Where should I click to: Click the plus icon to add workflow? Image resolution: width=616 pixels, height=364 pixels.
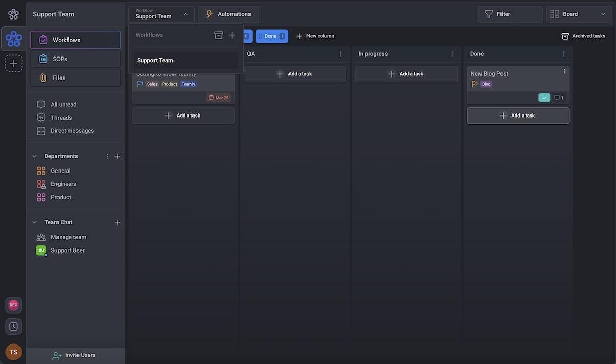click(x=232, y=35)
